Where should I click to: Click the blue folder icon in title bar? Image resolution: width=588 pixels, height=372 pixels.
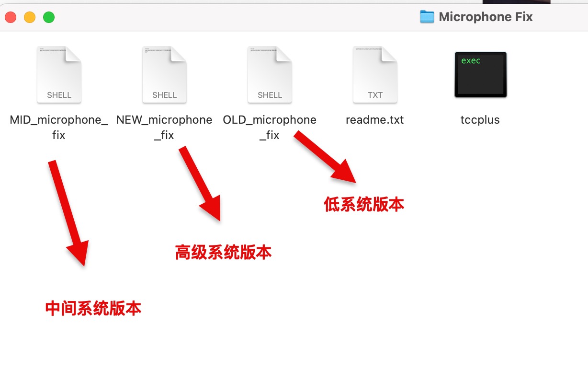(427, 17)
